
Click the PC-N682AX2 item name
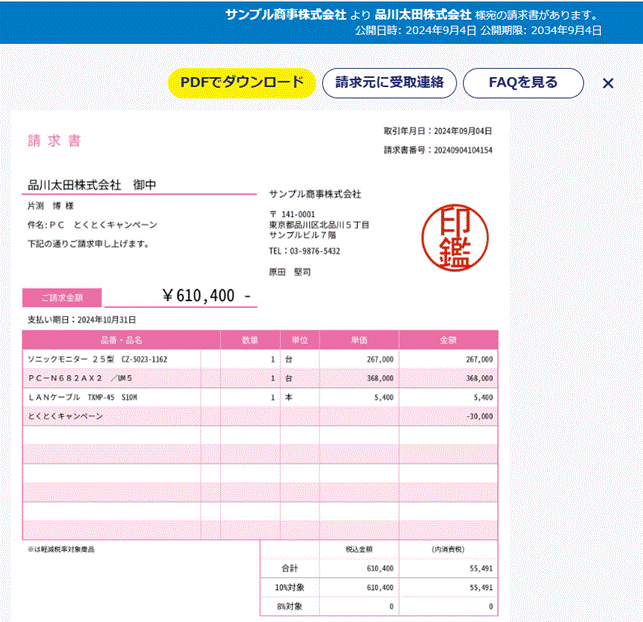click(80, 378)
